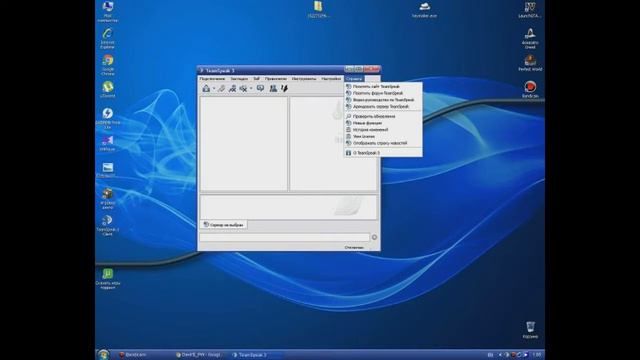Select the TeamSpeak 3 Client desktop icon

[108, 226]
